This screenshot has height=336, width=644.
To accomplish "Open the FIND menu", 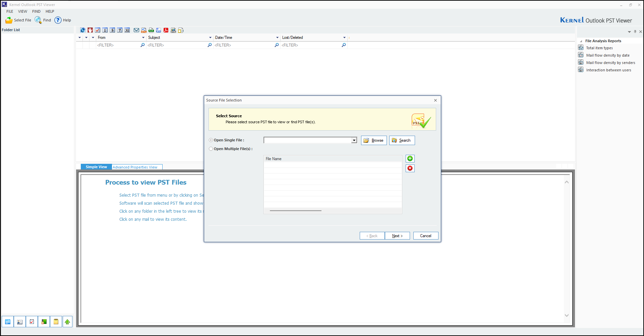I will click(x=36, y=11).
